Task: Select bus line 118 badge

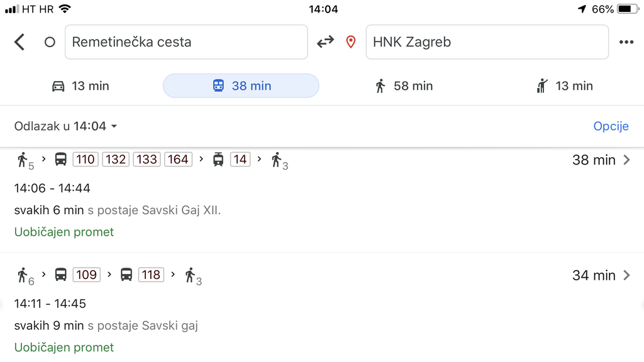Action: (151, 275)
